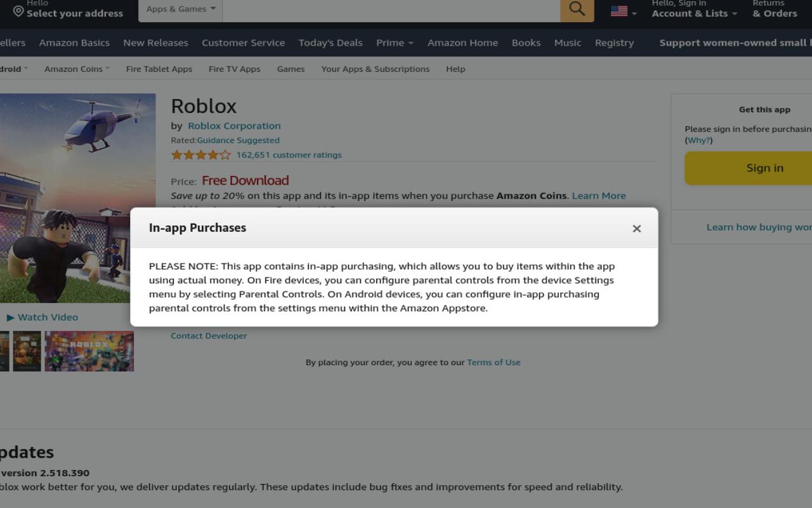Image resolution: width=812 pixels, height=508 pixels.
Task: Click the star rating icons
Action: pos(200,155)
